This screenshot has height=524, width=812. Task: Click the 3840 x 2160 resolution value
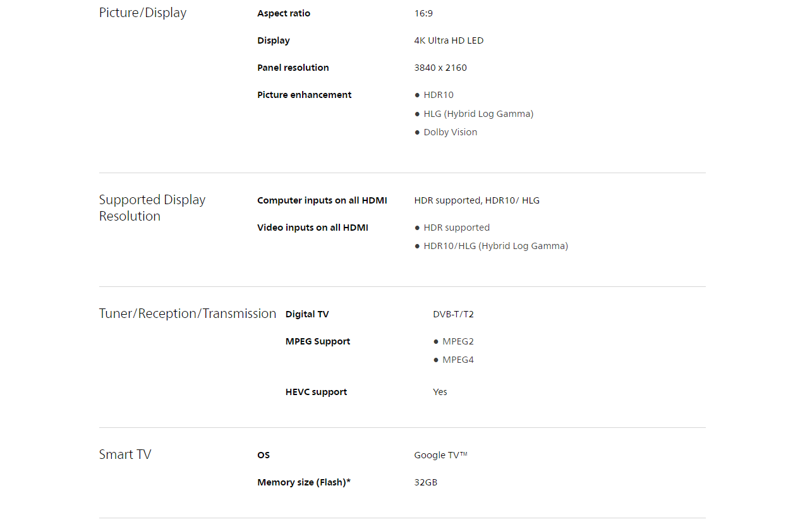440,68
